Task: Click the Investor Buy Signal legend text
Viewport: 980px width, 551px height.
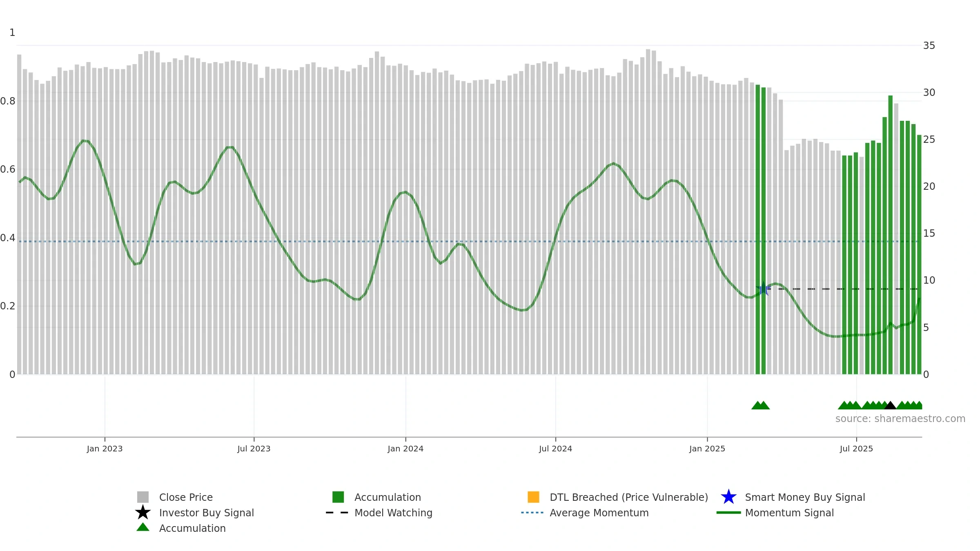Action: click(x=207, y=513)
